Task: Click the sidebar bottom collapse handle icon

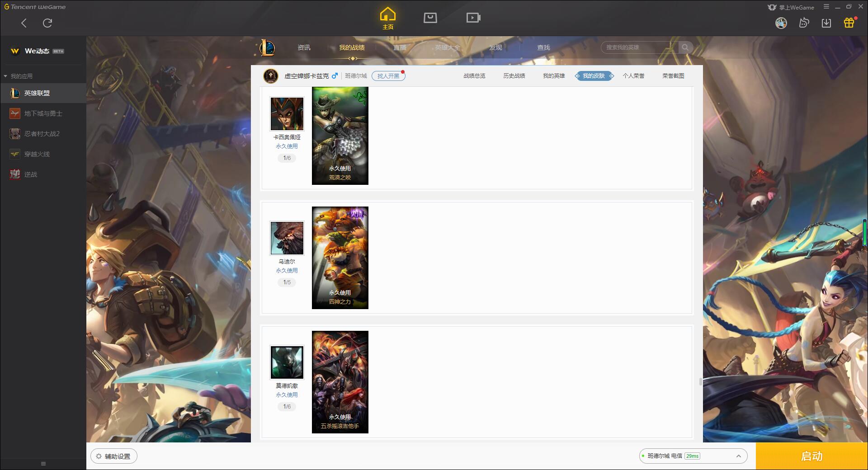Action: click(x=43, y=464)
